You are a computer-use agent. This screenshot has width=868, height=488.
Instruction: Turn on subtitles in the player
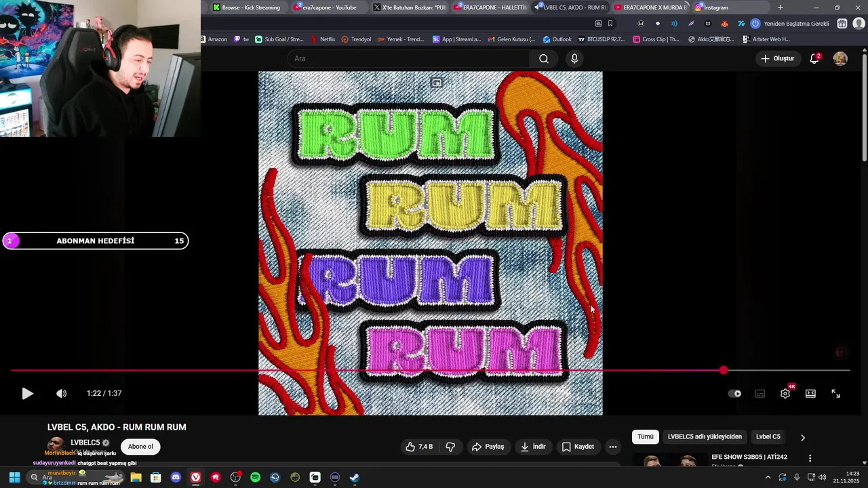coord(760,393)
